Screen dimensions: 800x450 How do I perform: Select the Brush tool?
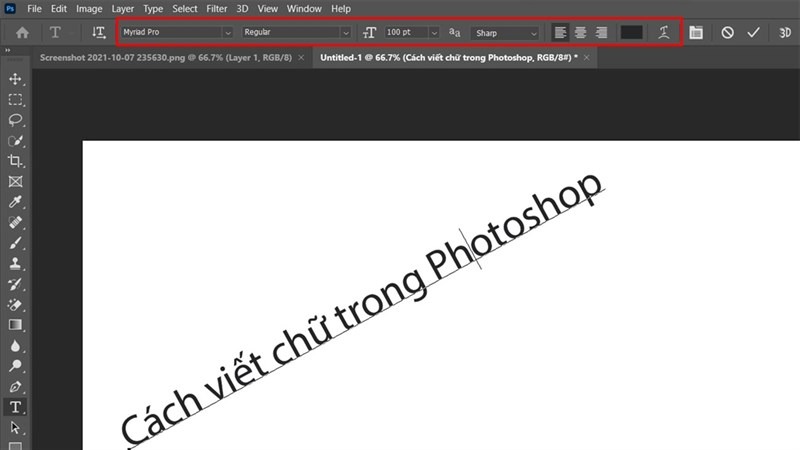pyautogui.click(x=15, y=243)
